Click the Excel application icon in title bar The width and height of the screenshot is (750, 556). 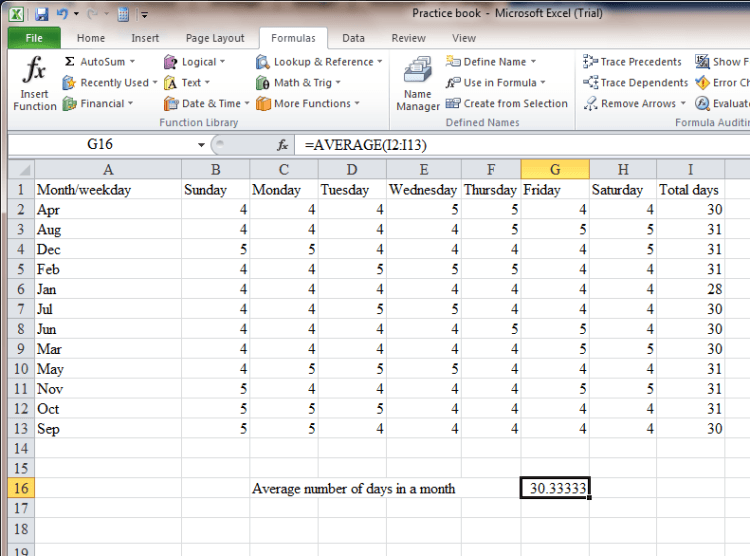16,14
